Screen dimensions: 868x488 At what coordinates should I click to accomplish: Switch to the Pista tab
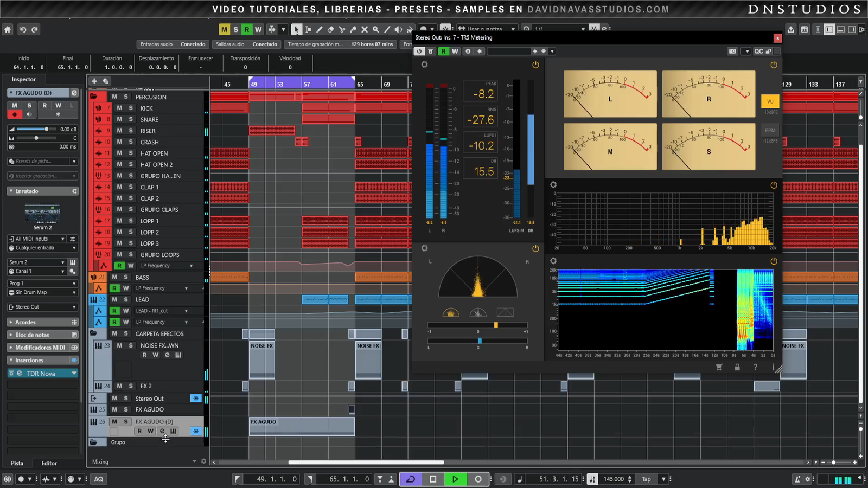click(x=17, y=463)
